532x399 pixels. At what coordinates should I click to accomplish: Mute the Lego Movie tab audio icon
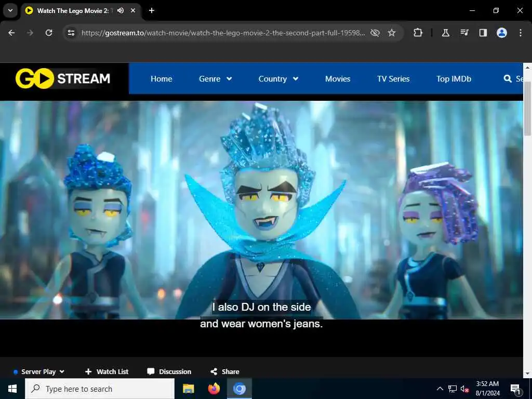(x=121, y=10)
